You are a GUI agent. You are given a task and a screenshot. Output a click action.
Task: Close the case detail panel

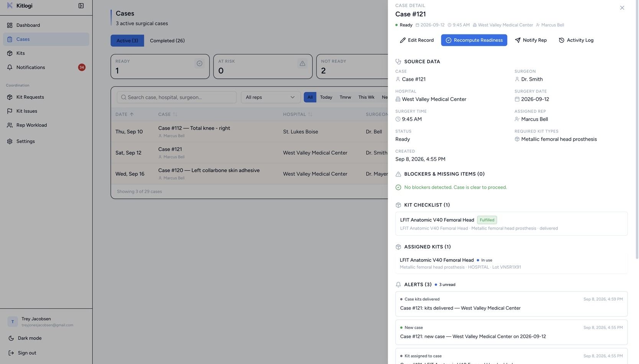click(622, 8)
